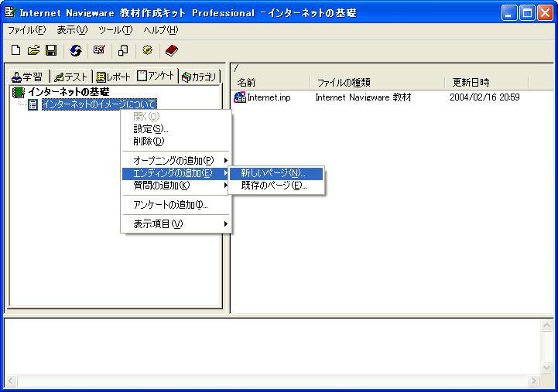
Task: Click the horizontal scrollbar right arrow
Action: (533, 381)
